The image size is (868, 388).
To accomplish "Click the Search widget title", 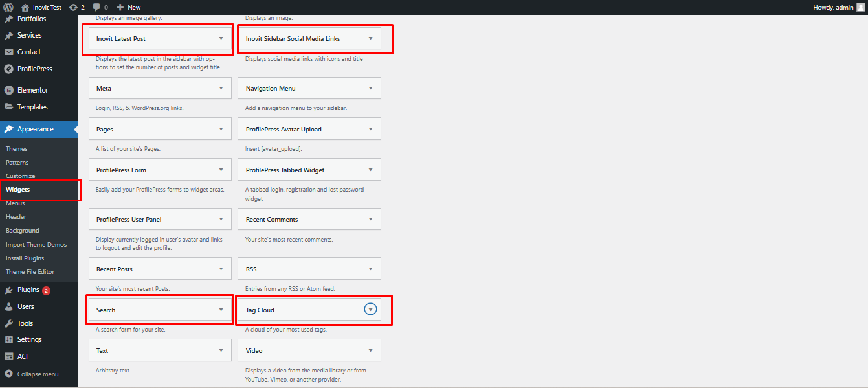I will tap(106, 310).
